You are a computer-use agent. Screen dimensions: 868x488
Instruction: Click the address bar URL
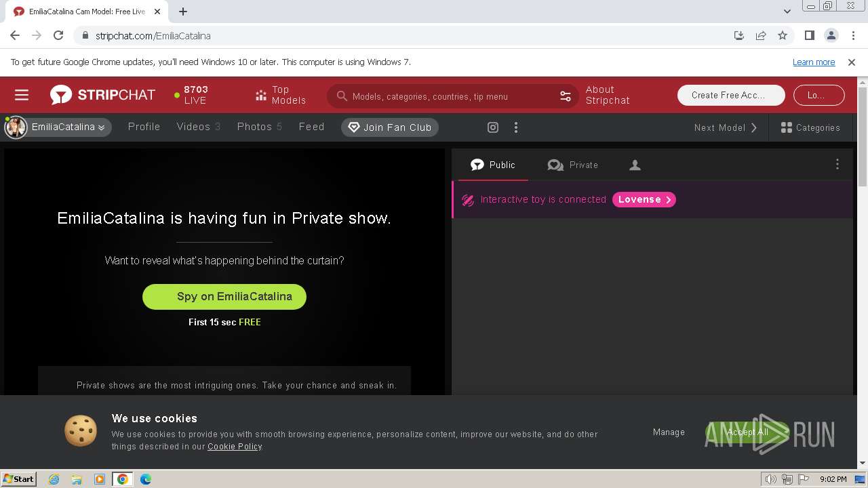[x=153, y=36]
